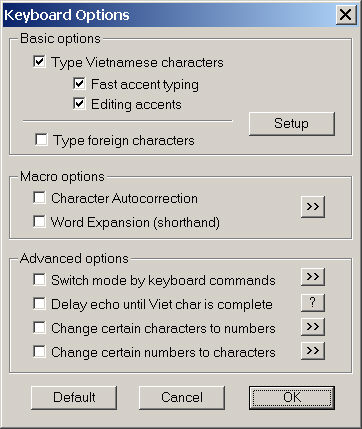Screen dimensions: 362x429
Task: Check Change certain numbers to characters
Action: pos(40,352)
